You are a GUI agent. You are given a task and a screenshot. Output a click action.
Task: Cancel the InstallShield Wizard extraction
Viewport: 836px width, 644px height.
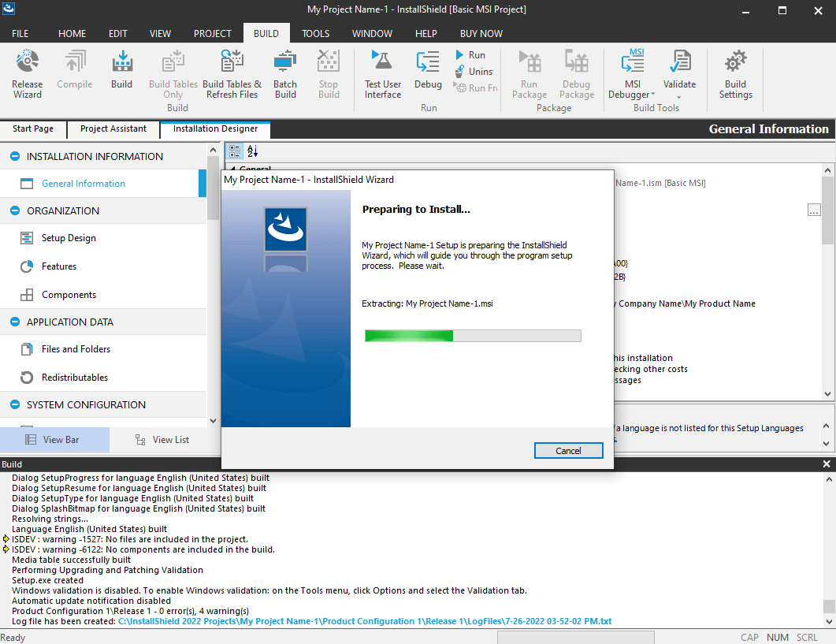(568, 450)
